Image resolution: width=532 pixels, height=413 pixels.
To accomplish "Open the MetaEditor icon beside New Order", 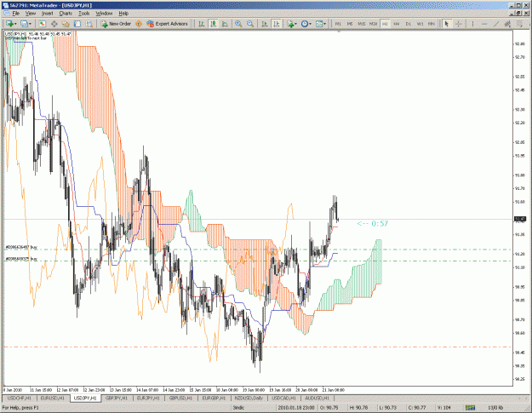I will 139,24.
